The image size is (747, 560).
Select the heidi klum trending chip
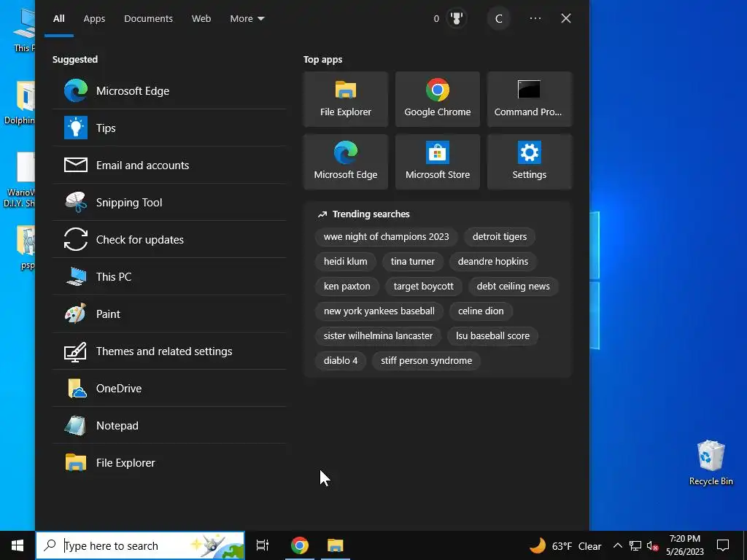345,262
